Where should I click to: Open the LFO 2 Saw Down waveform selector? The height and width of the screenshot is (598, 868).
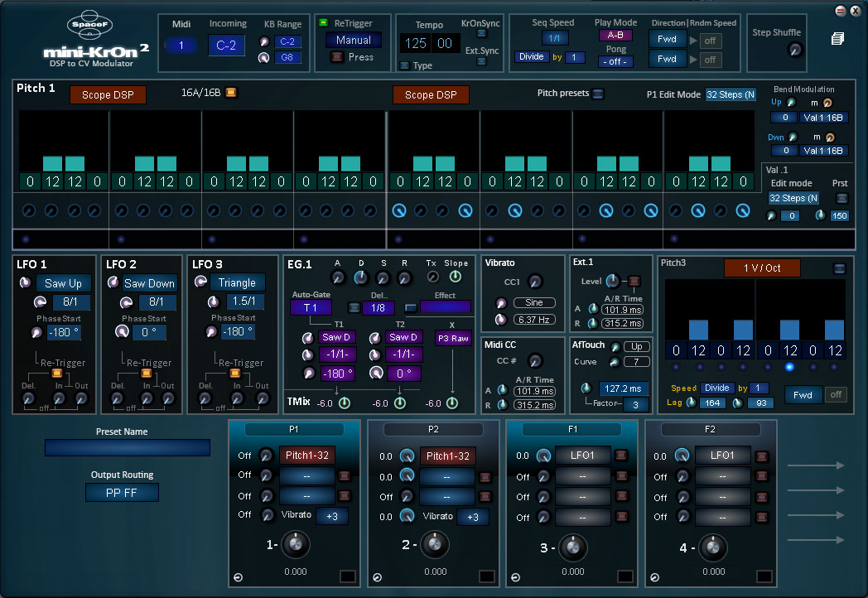(149, 283)
